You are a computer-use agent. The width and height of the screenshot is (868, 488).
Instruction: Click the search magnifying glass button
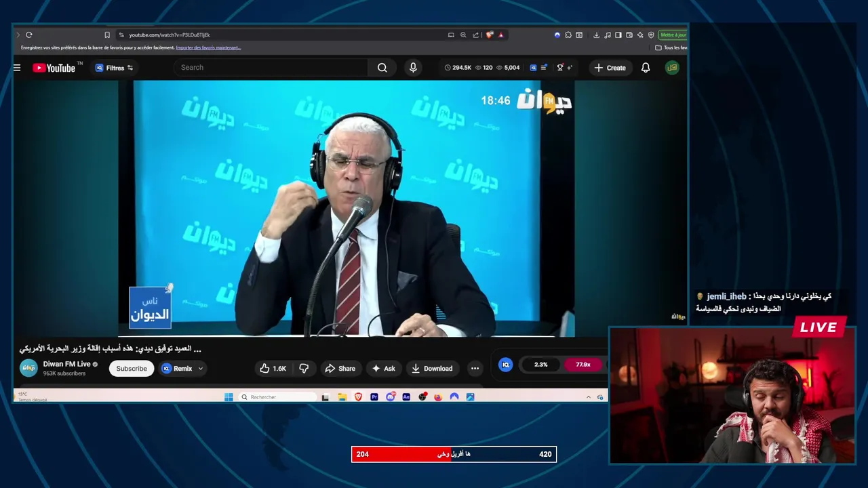click(382, 67)
